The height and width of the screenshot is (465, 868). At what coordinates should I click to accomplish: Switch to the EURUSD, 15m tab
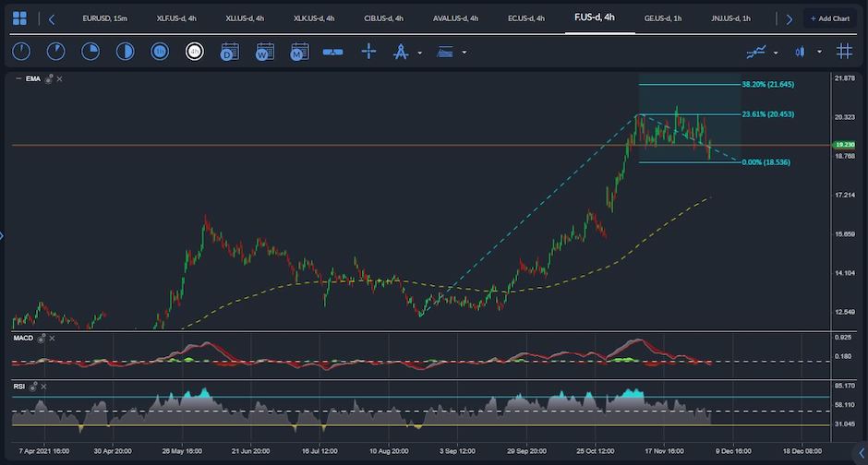click(x=104, y=18)
